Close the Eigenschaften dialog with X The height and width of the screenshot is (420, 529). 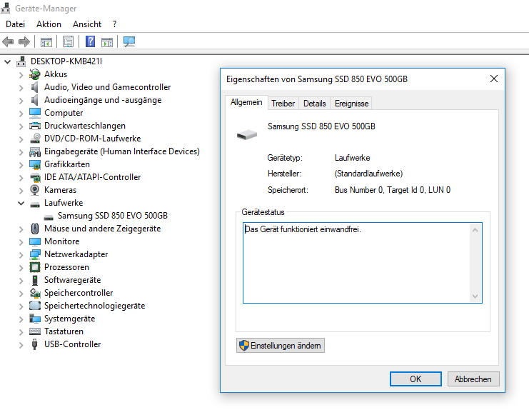point(493,79)
